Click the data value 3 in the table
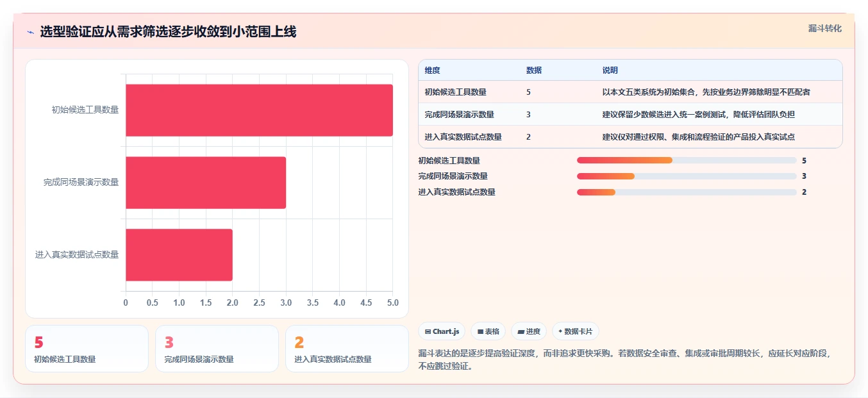Image resolution: width=868 pixels, height=398 pixels. tap(528, 115)
